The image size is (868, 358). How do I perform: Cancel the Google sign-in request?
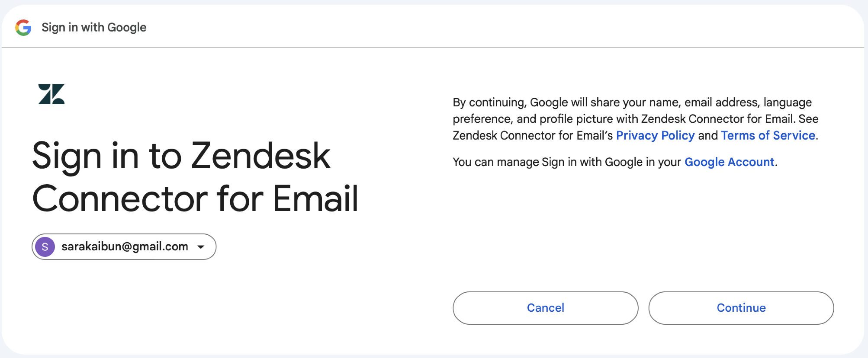point(545,308)
